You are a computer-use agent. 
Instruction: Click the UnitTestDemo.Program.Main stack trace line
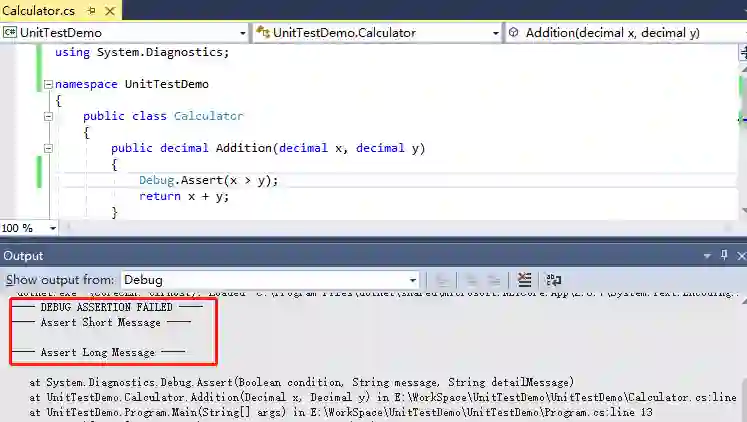tap(341, 412)
